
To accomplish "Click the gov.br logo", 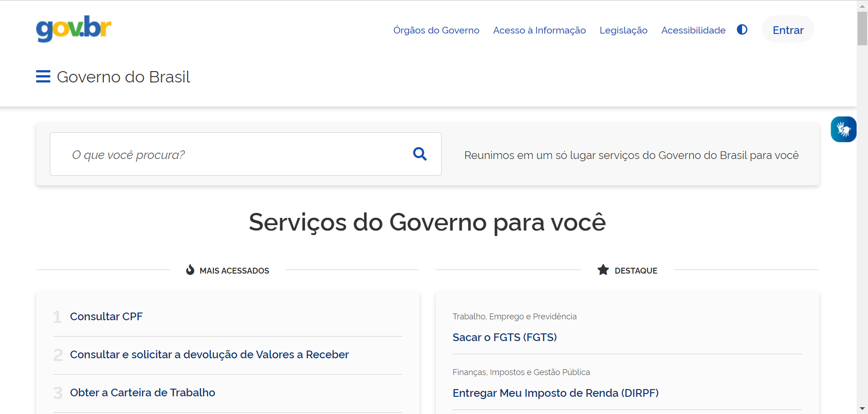I will pyautogui.click(x=73, y=29).
